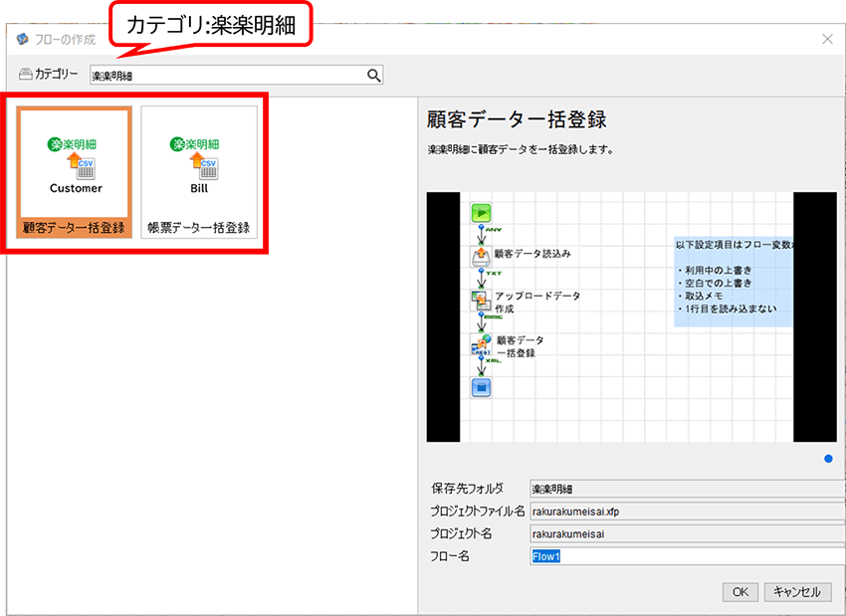Click the OK button

click(740, 592)
